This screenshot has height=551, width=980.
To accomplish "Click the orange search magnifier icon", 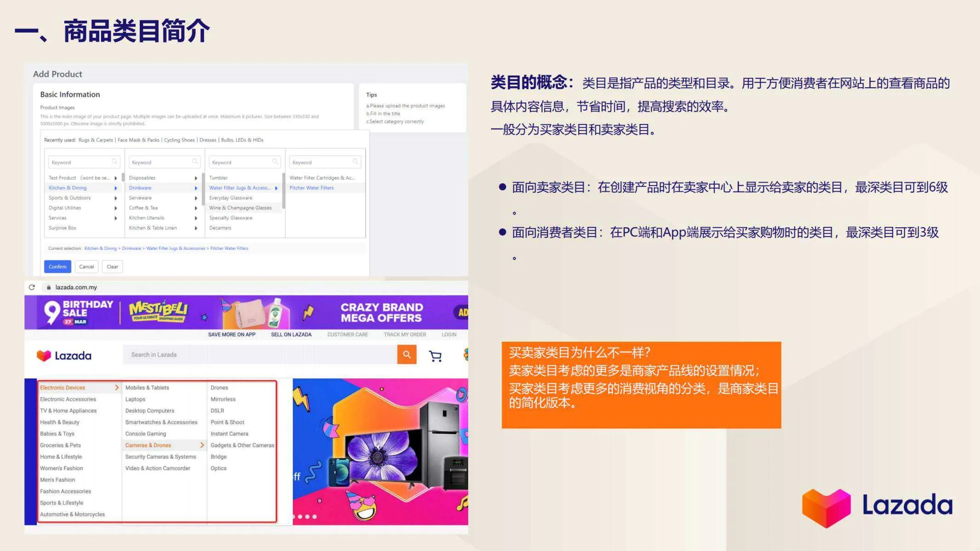I will click(406, 354).
